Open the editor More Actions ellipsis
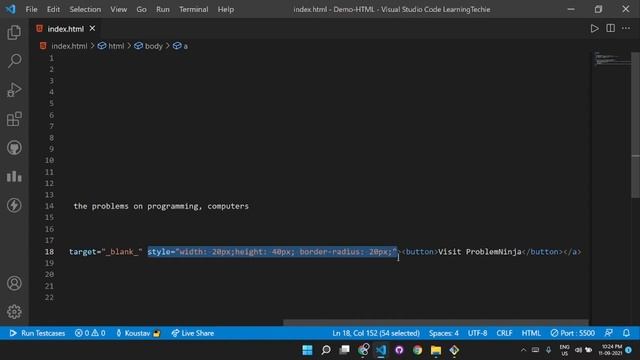640x360 pixels. (x=626, y=28)
